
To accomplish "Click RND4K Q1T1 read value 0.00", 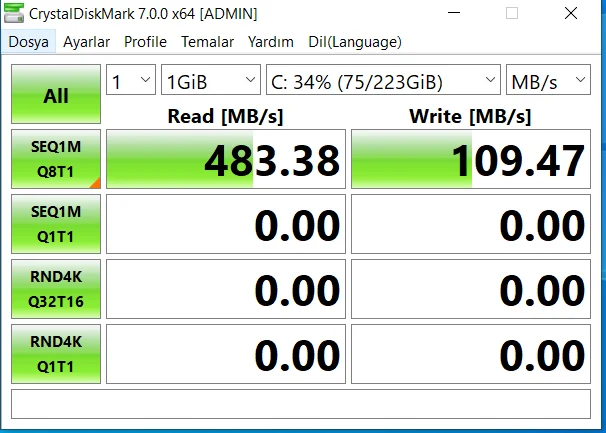I will 226,354.
